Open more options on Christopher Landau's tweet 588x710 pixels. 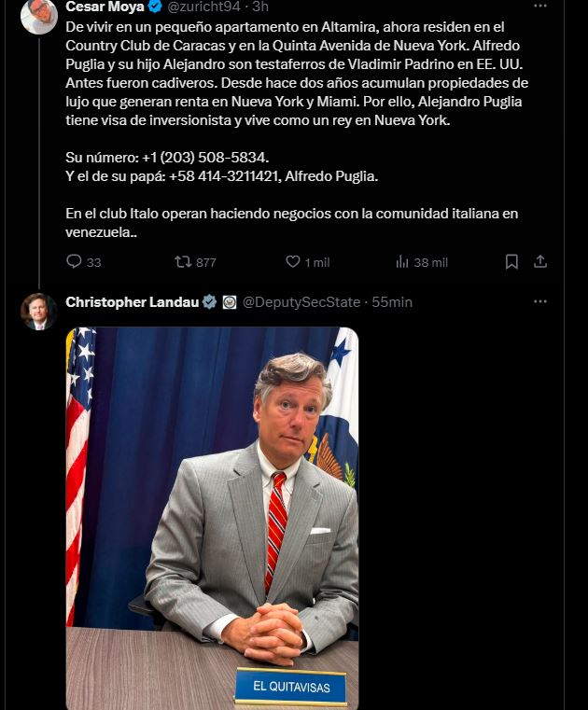(x=540, y=301)
